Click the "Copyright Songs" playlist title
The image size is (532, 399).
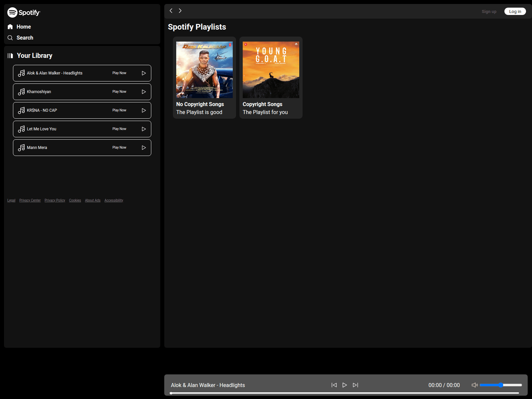[262, 104]
